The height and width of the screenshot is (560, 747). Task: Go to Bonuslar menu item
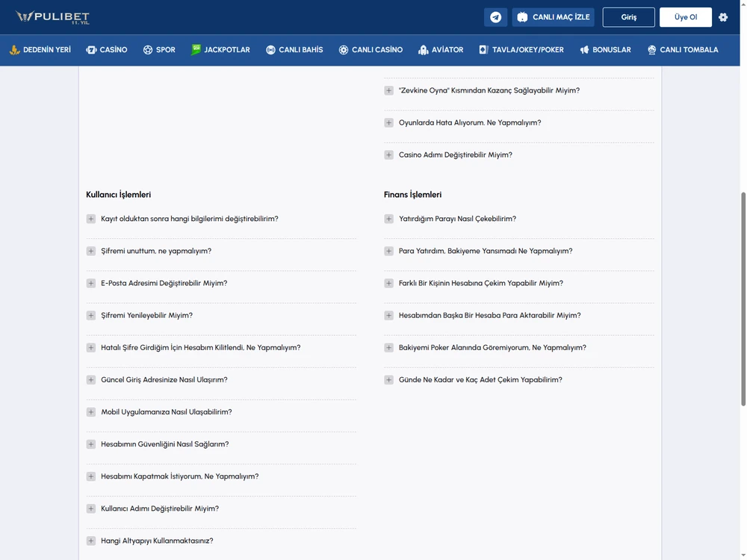pyautogui.click(x=606, y=49)
